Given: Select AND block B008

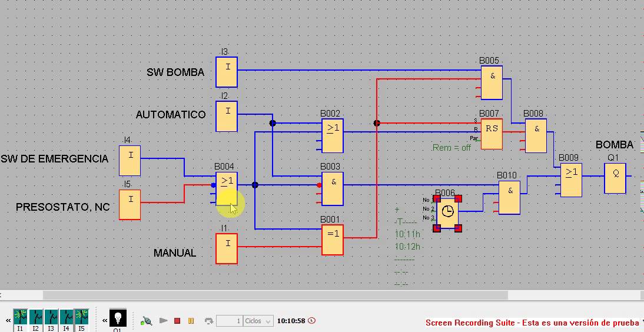Looking at the screenshot, I should [536, 136].
